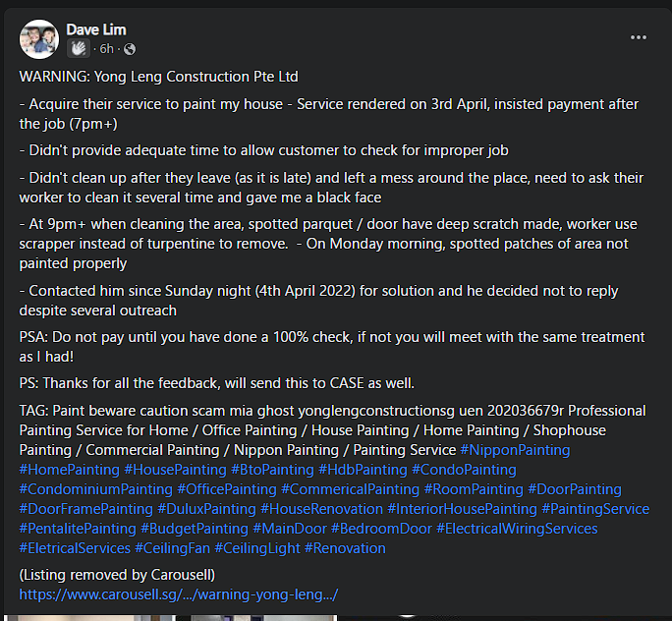Open the #HdbPainting hashtag
The height and width of the screenshot is (621, 672).
(x=363, y=470)
